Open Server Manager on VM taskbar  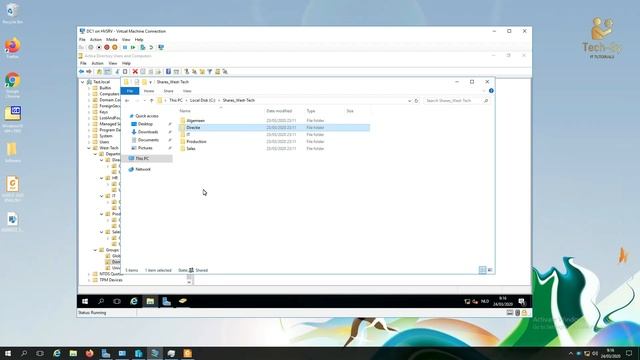coord(166,301)
